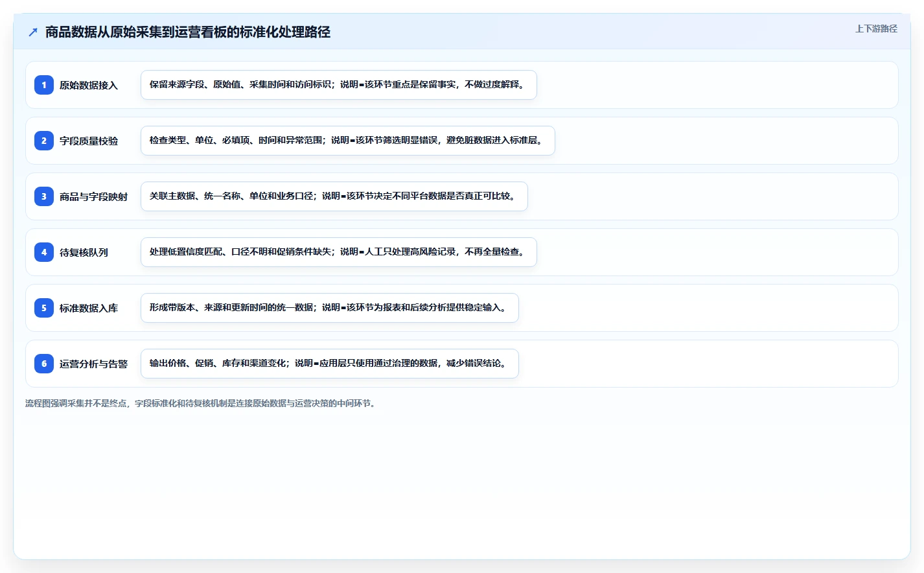924x573 pixels.
Task: Select the 待复核队列 step label
Action: pos(84,252)
